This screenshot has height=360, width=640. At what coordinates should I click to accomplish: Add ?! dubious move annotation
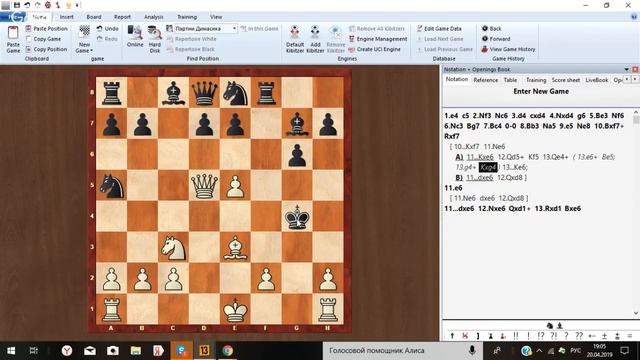(x=553, y=336)
